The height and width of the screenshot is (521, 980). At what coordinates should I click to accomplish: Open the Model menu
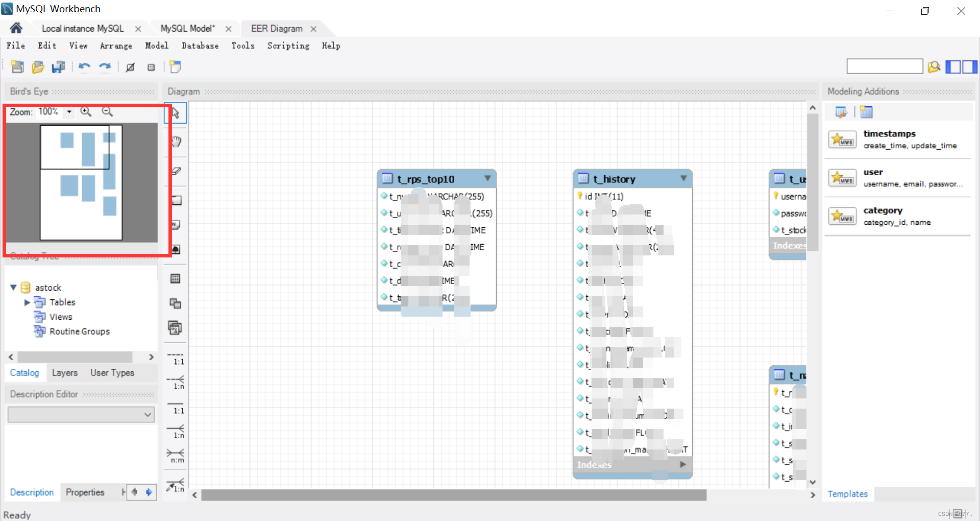click(x=157, y=45)
